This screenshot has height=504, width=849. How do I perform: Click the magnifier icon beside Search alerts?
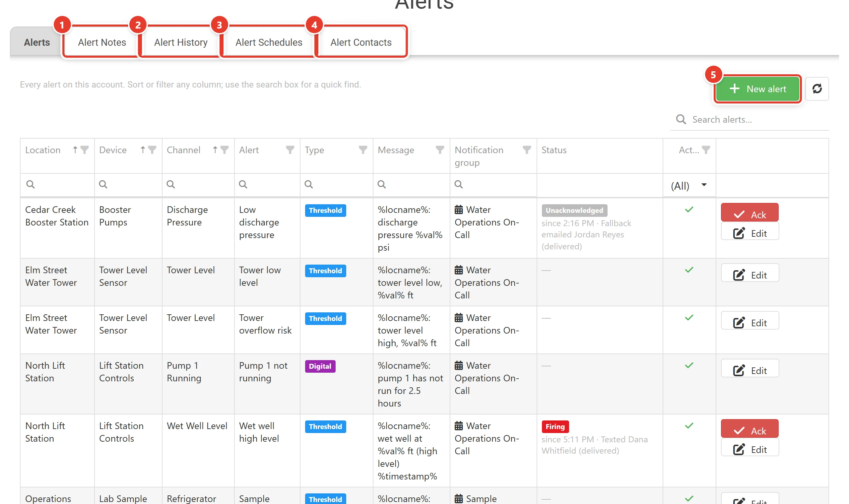tap(681, 119)
